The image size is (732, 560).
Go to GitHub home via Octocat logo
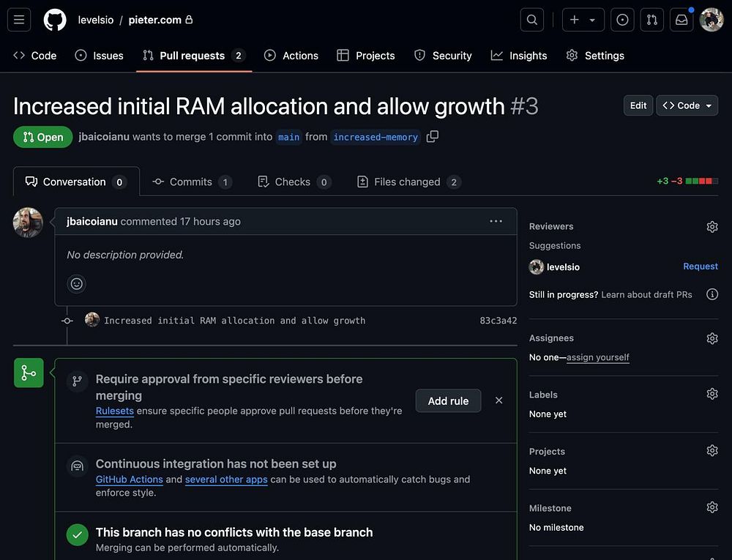(x=55, y=20)
